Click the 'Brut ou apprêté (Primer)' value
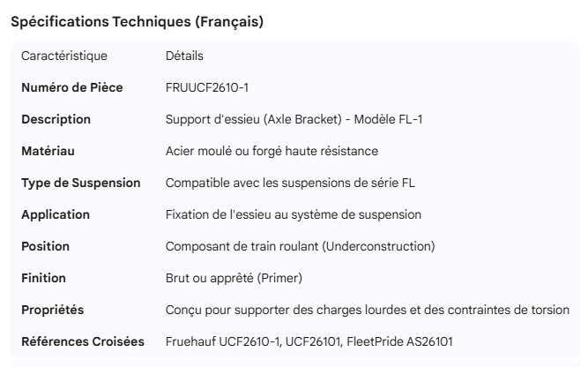The image size is (588, 367). (234, 278)
